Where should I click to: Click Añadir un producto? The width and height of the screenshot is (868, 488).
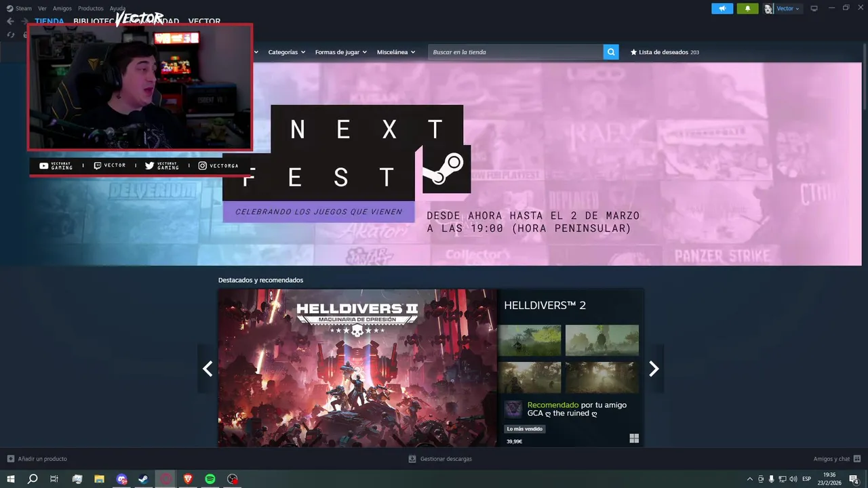(x=42, y=459)
